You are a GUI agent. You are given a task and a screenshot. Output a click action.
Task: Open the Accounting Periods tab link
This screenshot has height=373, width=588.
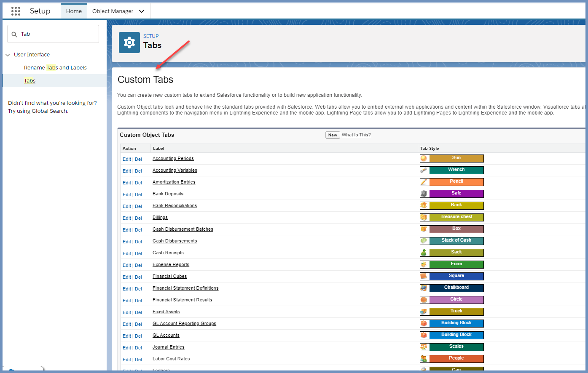[173, 158]
